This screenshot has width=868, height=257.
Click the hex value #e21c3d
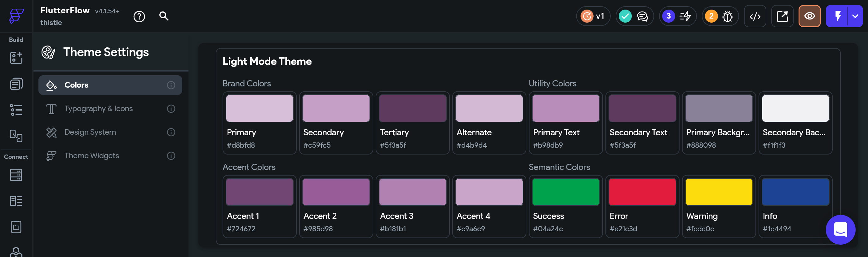[x=623, y=229]
